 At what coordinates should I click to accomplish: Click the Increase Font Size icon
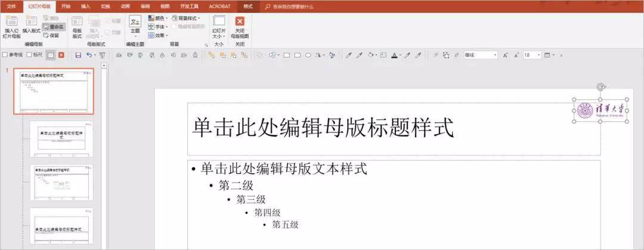[x=505, y=55]
